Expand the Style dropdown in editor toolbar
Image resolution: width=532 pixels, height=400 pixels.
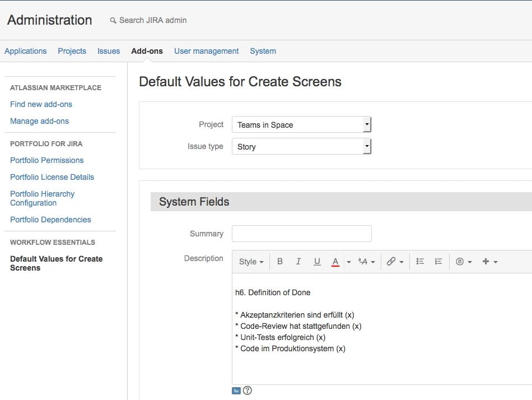pos(251,262)
